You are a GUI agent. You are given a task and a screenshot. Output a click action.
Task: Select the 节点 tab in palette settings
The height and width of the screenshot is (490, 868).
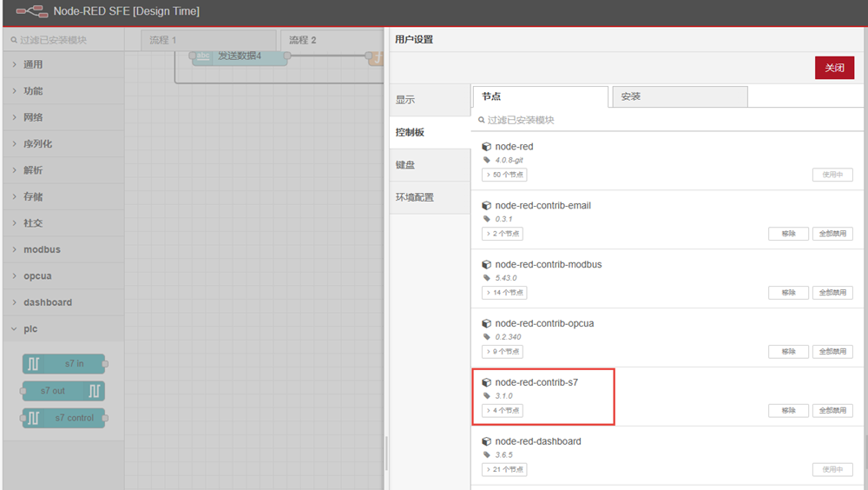pos(540,96)
